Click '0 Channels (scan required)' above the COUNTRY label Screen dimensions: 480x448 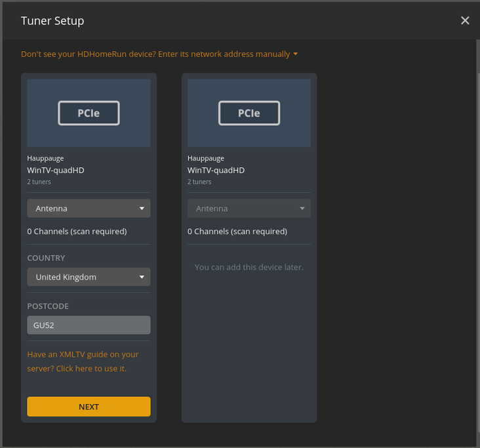click(x=77, y=231)
